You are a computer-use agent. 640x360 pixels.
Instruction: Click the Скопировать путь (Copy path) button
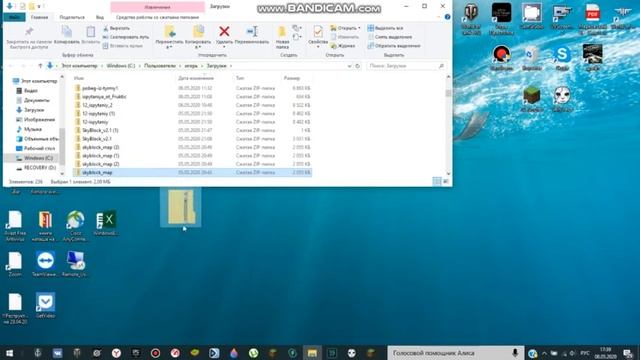(126, 37)
